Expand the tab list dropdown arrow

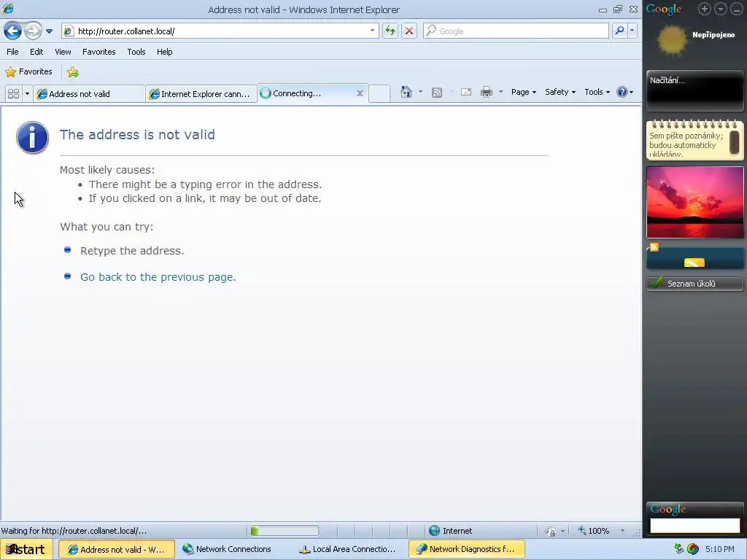(27, 93)
